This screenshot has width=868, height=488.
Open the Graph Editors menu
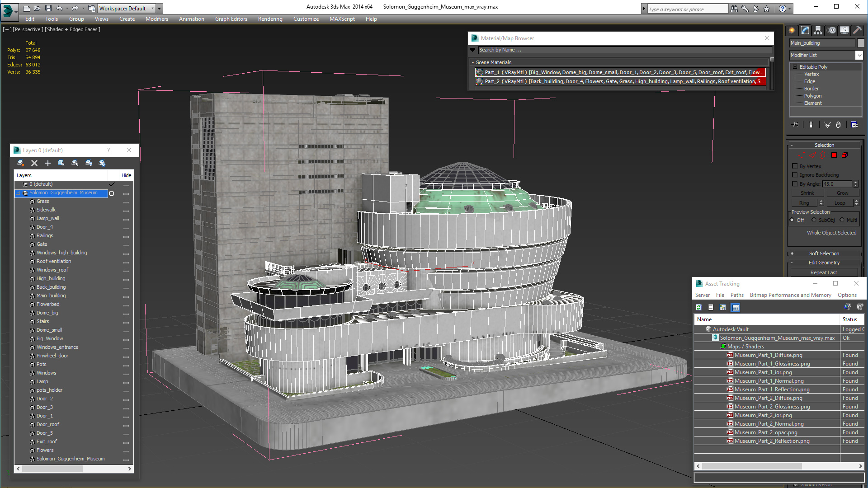click(x=231, y=19)
